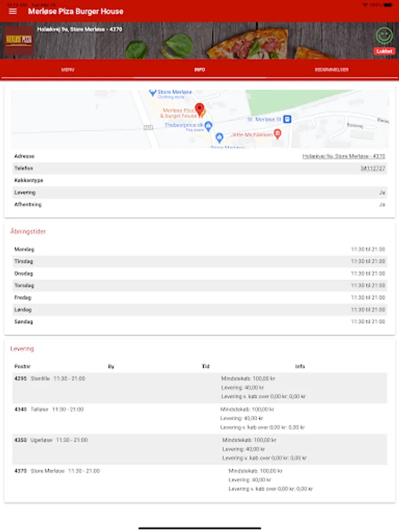Tap the red Levering section heading
399x532 pixels.
(22, 349)
